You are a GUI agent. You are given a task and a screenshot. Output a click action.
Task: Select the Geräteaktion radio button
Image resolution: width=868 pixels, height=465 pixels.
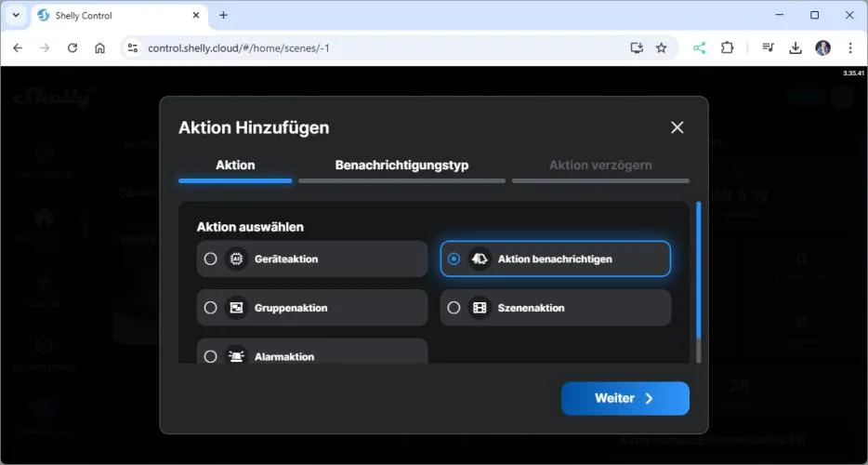(x=210, y=259)
